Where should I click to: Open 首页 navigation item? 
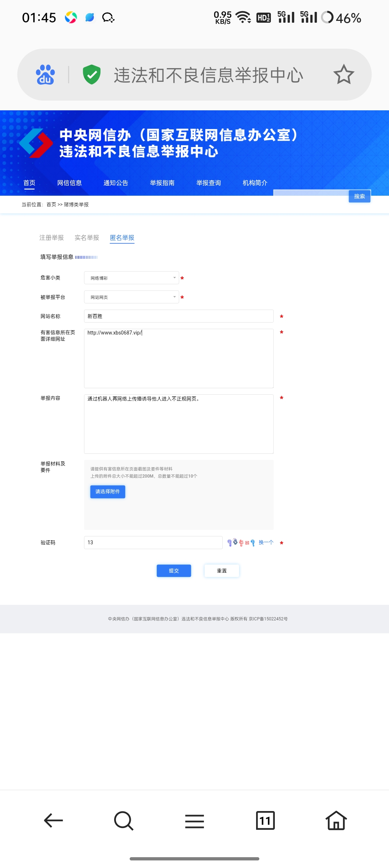29,183
